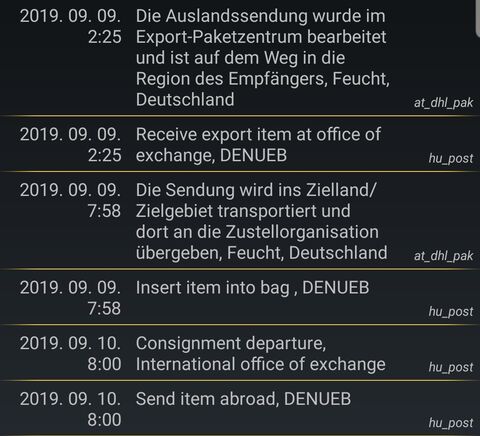Viewport: 480px width, 436px height.
Task: Click hu_post label on Send item abroad
Action: coord(451,423)
